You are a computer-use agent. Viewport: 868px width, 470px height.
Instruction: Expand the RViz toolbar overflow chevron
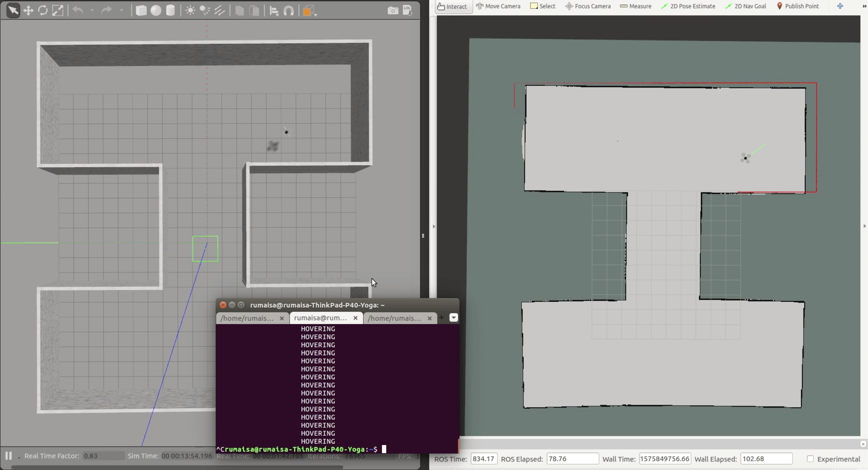(x=864, y=6)
